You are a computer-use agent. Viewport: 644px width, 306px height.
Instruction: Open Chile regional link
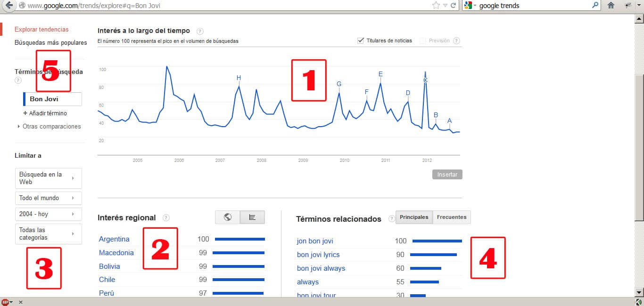click(x=107, y=280)
